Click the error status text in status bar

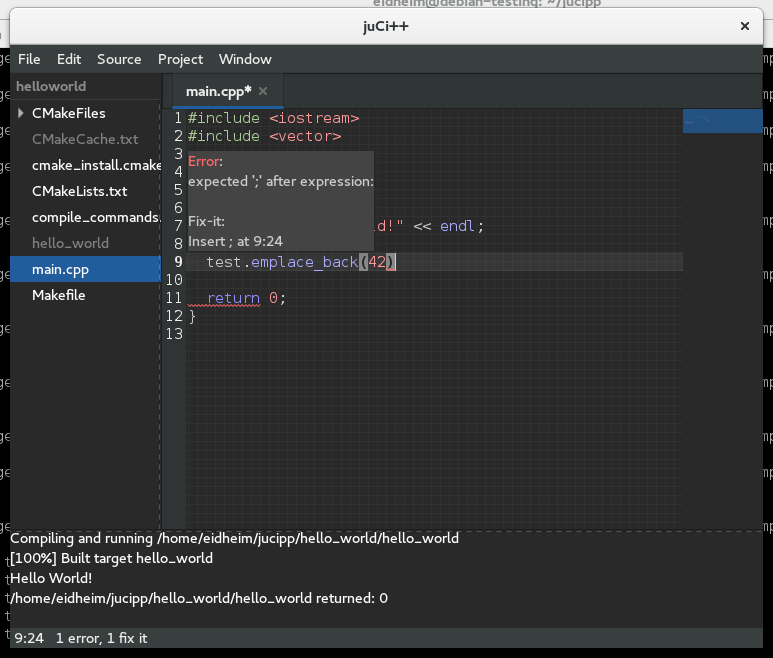[x=101, y=637]
